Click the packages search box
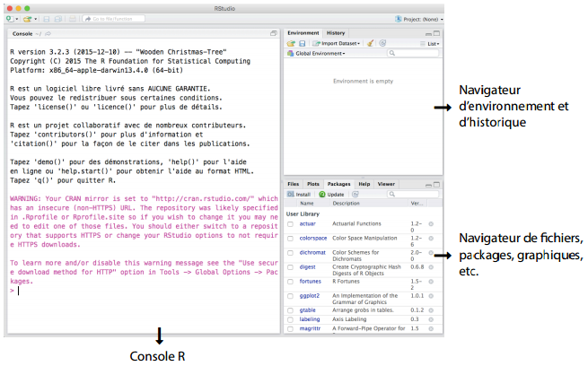This screenshot has width=588, height=366. pos(413,194)
